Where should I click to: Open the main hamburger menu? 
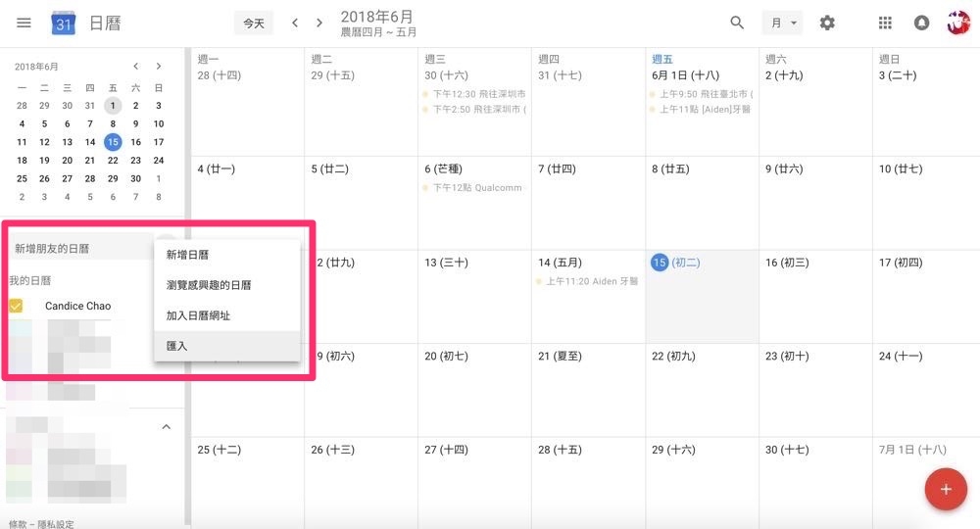tap(24, 23)
